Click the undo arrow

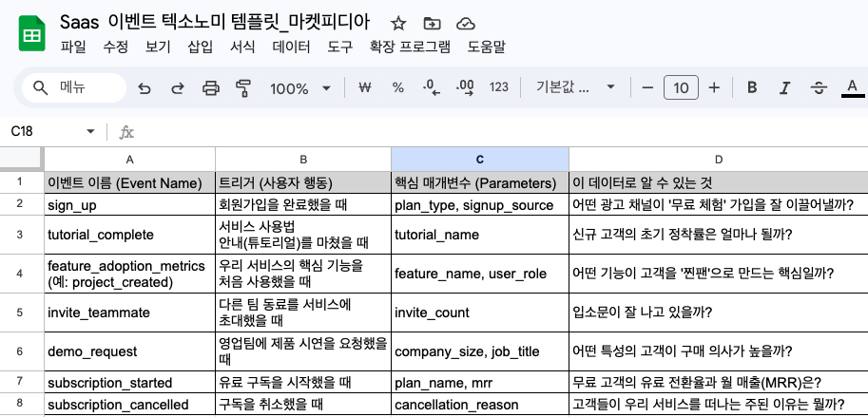coord(144,88)
